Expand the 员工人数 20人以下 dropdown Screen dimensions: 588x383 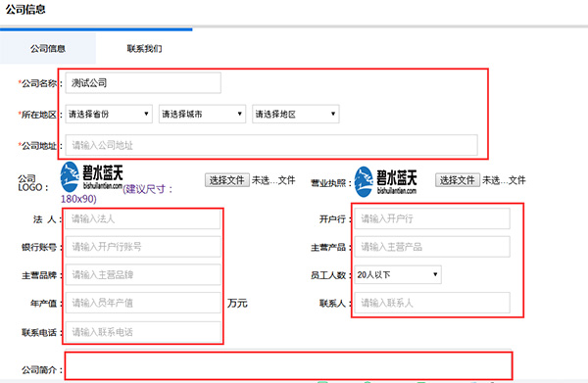coord(398,274)
